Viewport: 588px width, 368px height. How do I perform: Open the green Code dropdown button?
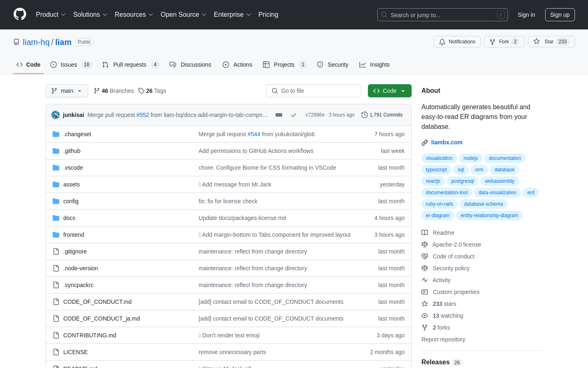(x=390, y=91)
